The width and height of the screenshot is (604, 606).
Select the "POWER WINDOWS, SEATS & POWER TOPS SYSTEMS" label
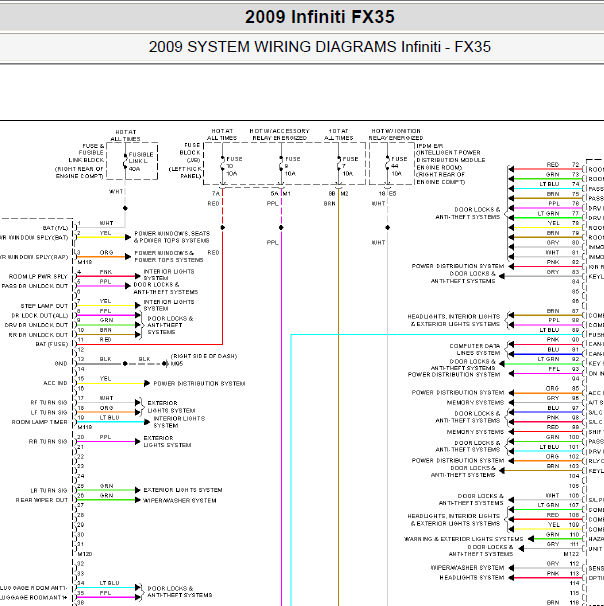click(x=172, y=237)
